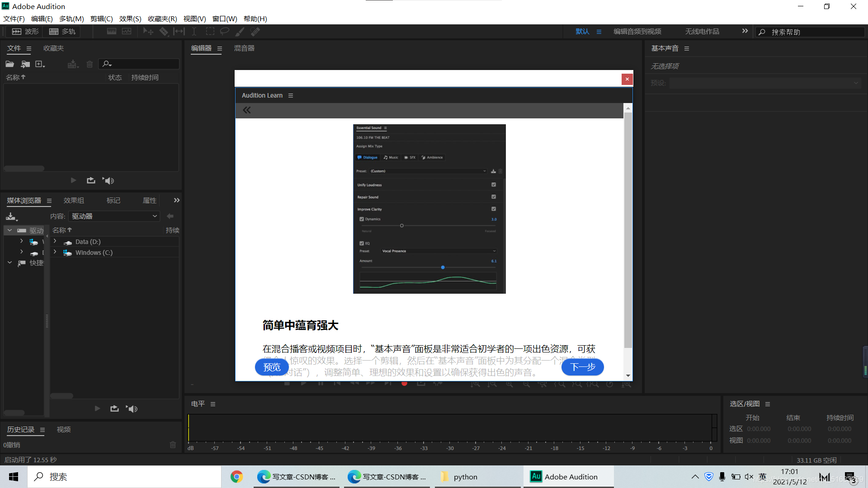This screenshot has height=488, width=868.
Task: Show more workspaces with double-arrow
Action: click(x=745, y=31)
